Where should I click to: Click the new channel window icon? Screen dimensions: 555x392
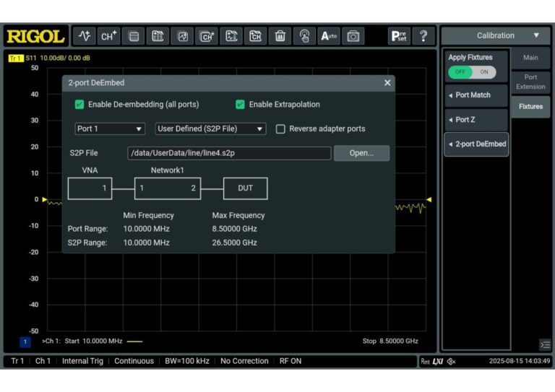(207, 36)
